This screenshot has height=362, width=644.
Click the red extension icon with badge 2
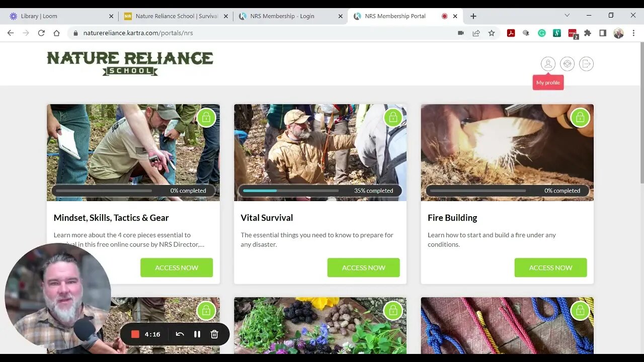[x=573, y=34]
